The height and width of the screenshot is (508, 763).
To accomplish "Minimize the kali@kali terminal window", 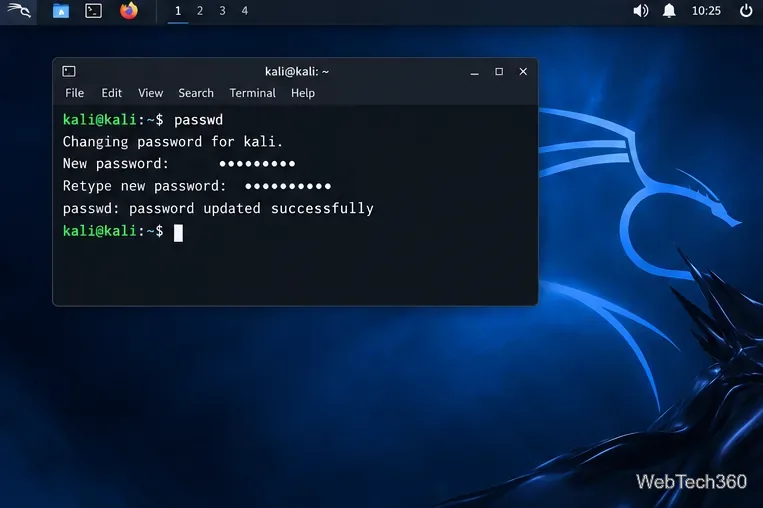I will point(474,72).
